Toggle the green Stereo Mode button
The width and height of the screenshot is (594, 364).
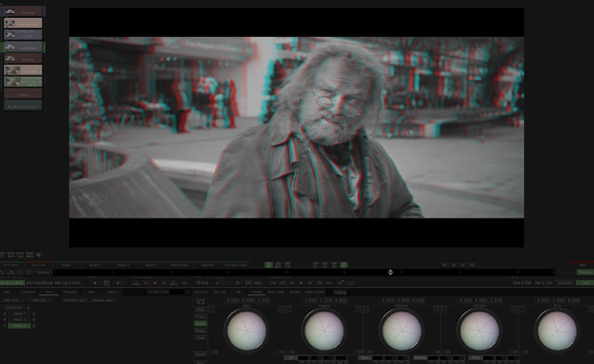click(12, 282)
